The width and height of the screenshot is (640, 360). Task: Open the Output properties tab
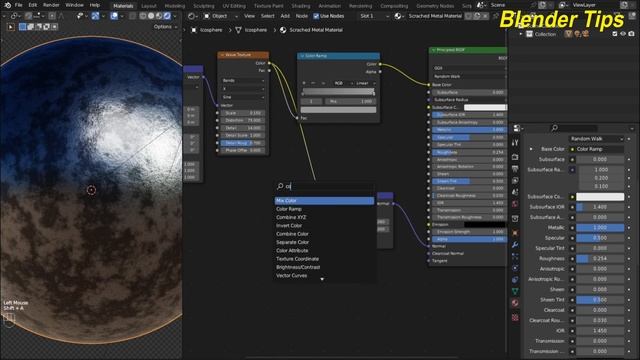point(515,168)
